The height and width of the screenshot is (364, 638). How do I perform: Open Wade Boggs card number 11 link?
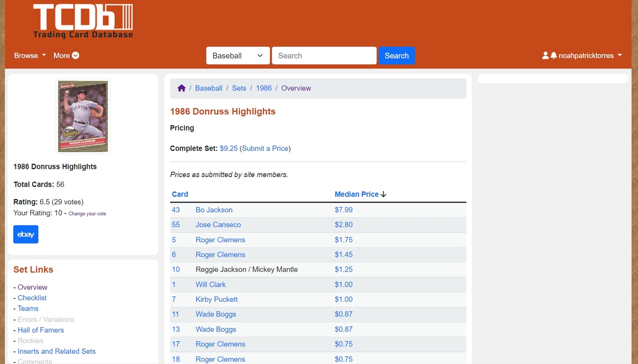(x=216, y=314)
